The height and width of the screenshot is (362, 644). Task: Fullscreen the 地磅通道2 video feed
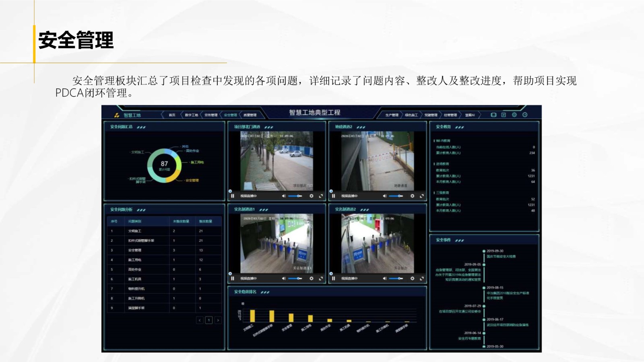[x=422, y=196]
